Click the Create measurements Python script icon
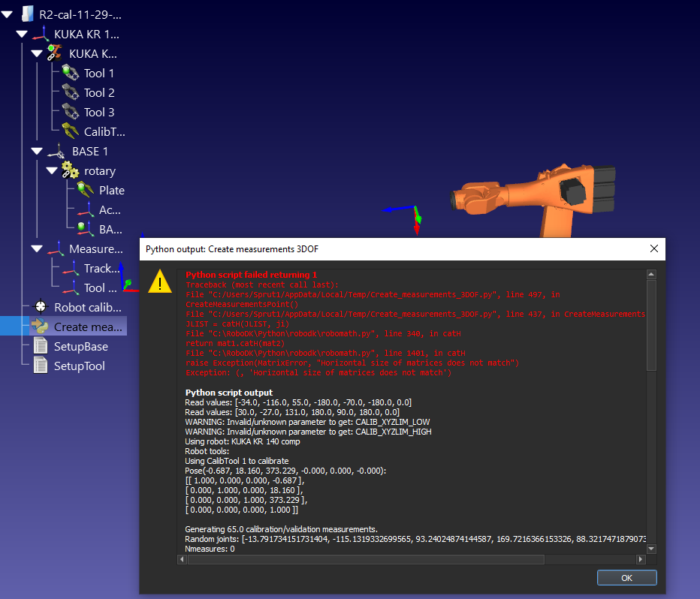The height and width of the screenshot is (599, 700). coord(41,327)
